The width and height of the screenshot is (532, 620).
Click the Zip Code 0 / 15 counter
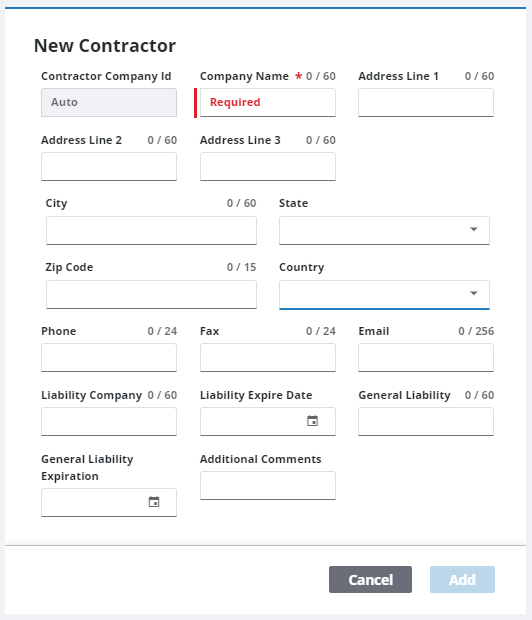(x=241, y=267)
